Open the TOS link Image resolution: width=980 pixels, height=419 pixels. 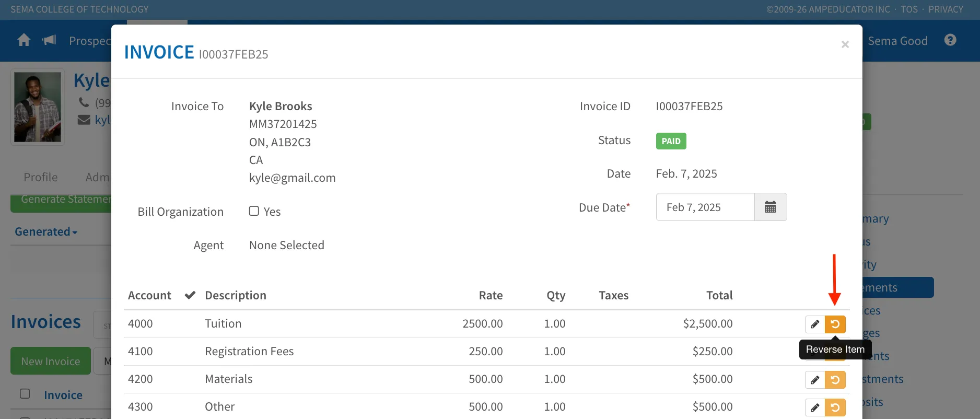coord(909,9)
